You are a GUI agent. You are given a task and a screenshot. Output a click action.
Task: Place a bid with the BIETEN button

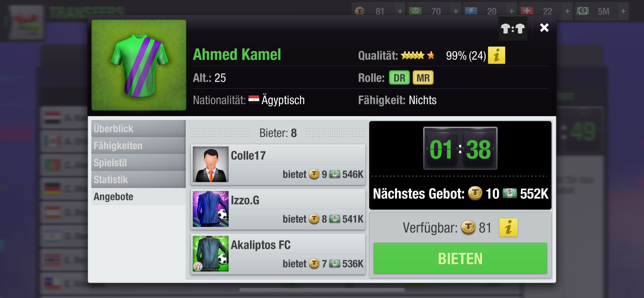click(x=460, y=259)
